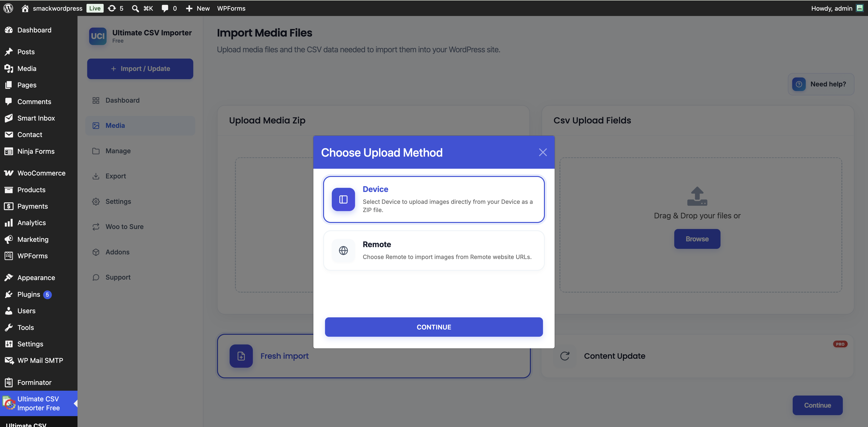Click the Addons box icon
This screenshot has height=427, width=868.
[x=96, y=252]
